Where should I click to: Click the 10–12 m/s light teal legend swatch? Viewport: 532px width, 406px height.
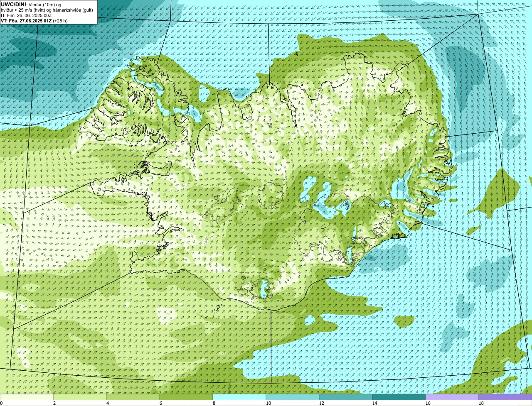293,397
